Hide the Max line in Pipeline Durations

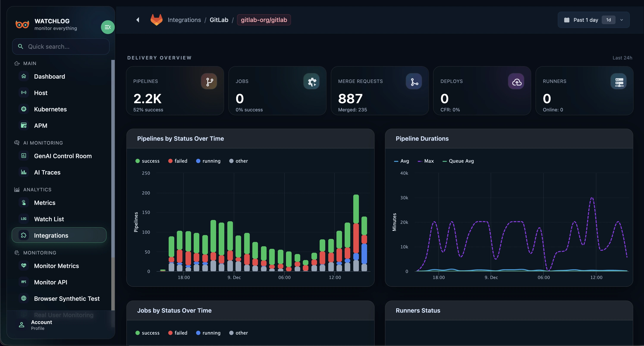(x=426, y=161)
